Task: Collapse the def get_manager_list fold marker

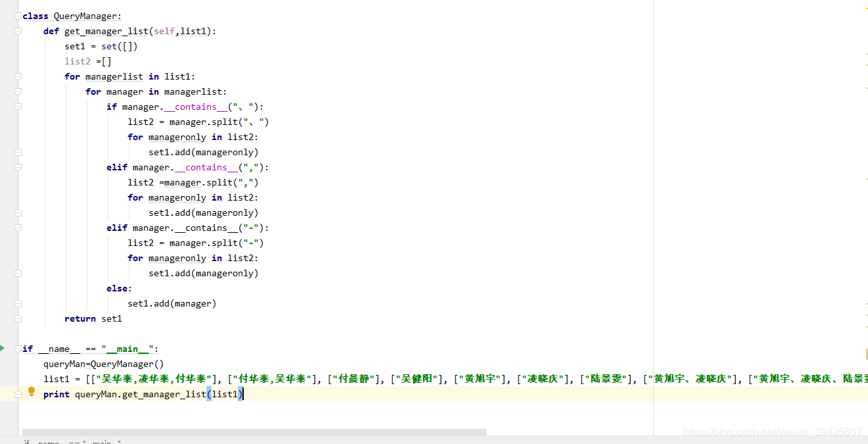Action: [x=18, y=31]
